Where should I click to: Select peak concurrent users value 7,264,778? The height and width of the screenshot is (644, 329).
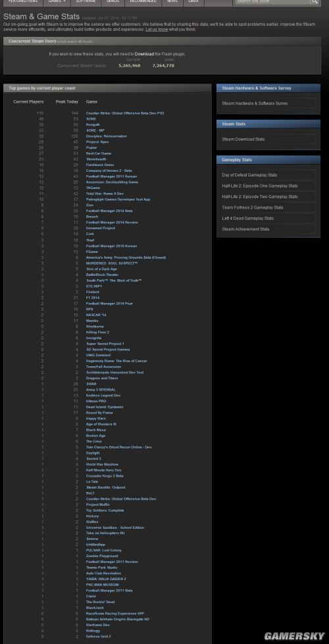click(x=163, y=66)
